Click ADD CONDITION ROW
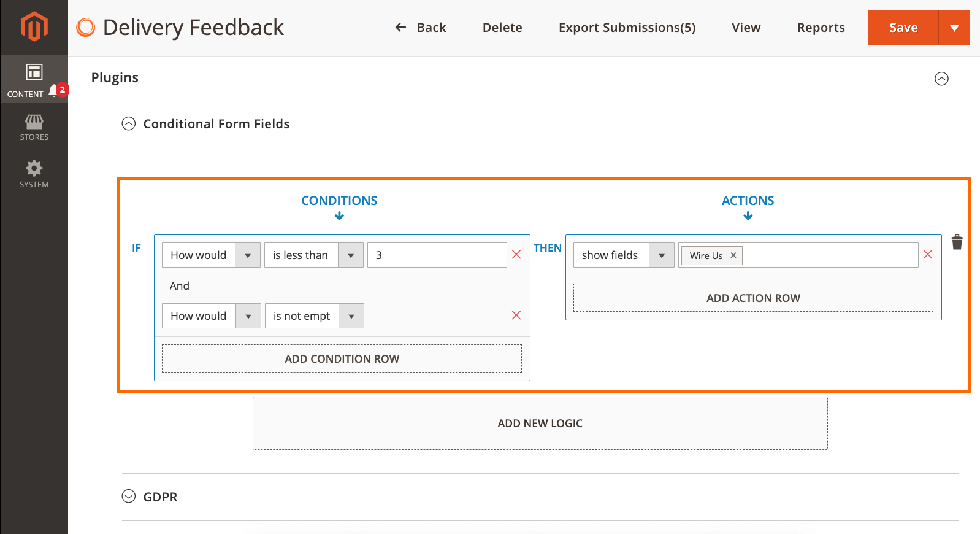 [342, 358]
